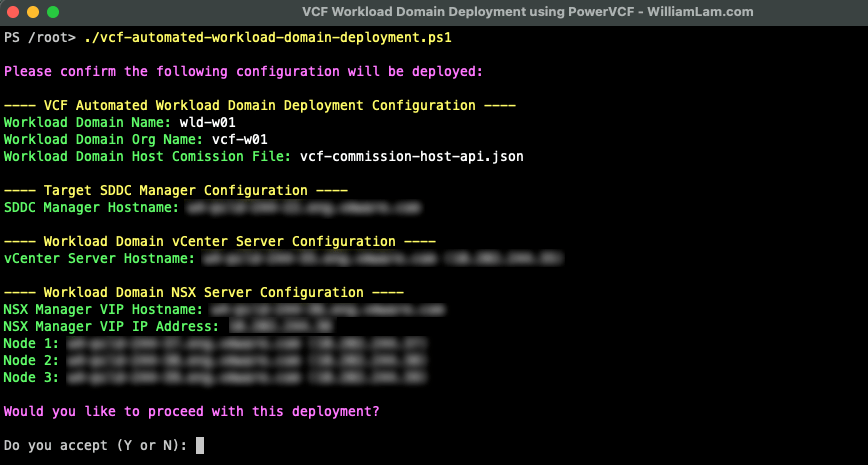The height and width of the screenshot is (465, 868).
Task: Click the 'Node 1:' label
Action: [31, 344]
